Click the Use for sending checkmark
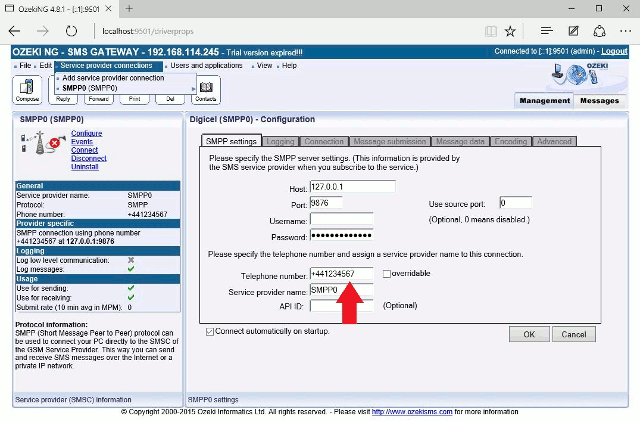640x422 pixels. (131, 288)
